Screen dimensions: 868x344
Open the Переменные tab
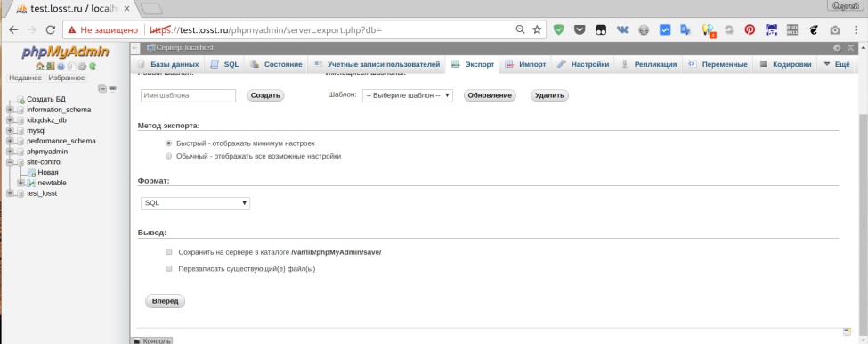tap(718, 64)
